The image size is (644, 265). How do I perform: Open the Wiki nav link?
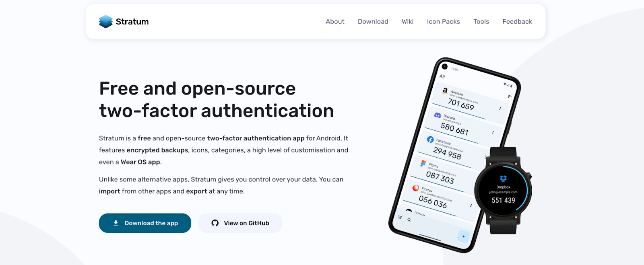coord(407,22)
